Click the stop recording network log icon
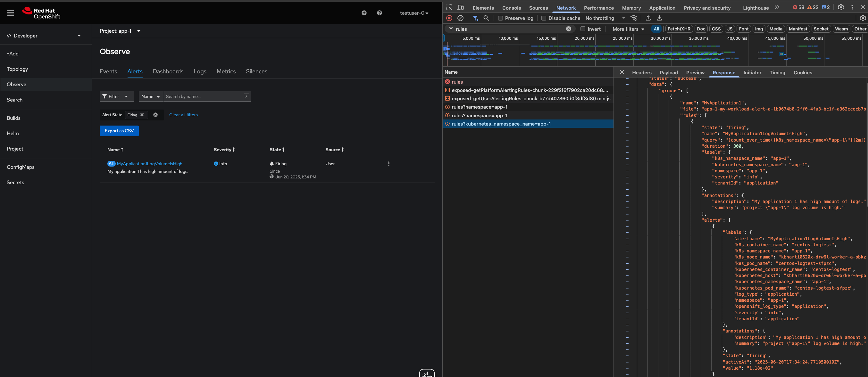868x377 pixels. [449, 18]
